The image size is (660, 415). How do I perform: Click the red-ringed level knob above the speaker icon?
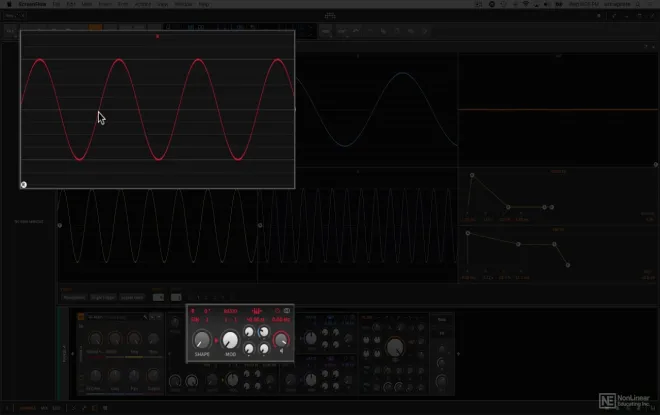(x=281, y=339)
